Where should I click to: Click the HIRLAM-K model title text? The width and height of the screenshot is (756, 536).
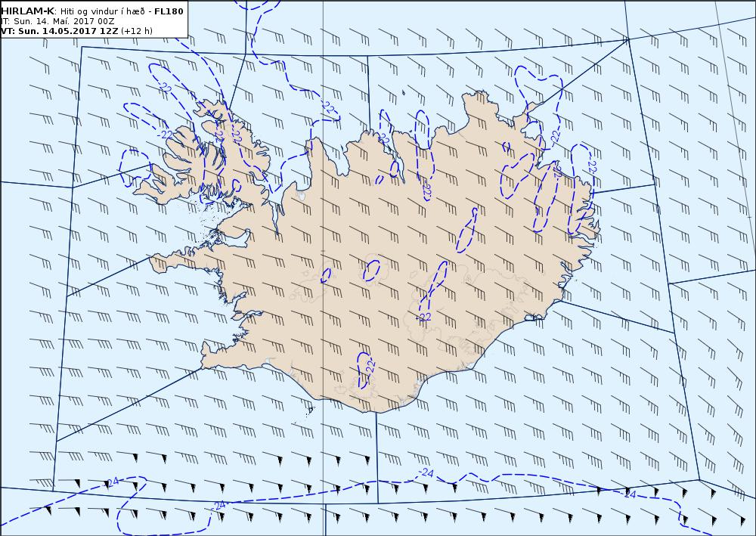28,11
